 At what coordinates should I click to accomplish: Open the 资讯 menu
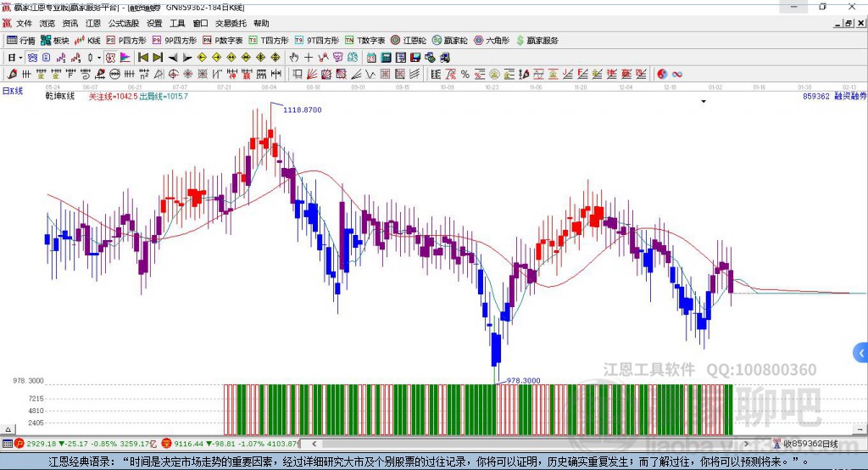70,23
